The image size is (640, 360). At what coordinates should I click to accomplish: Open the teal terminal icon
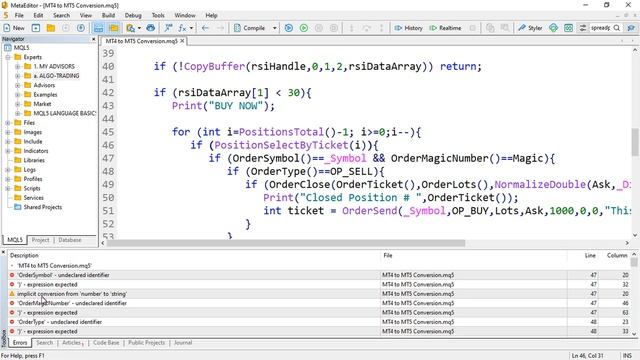[x=568, y=28]
